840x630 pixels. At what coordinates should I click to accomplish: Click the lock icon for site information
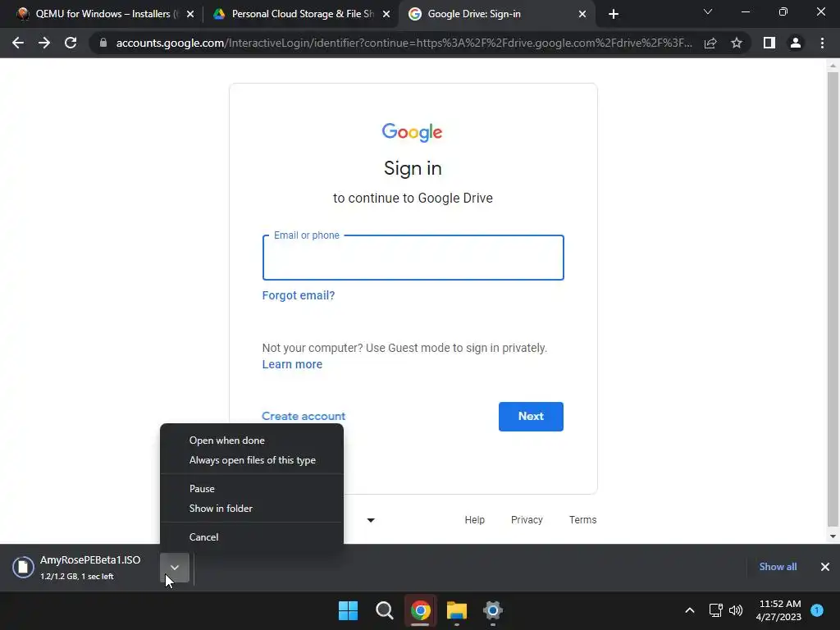(x=103, y=43)
